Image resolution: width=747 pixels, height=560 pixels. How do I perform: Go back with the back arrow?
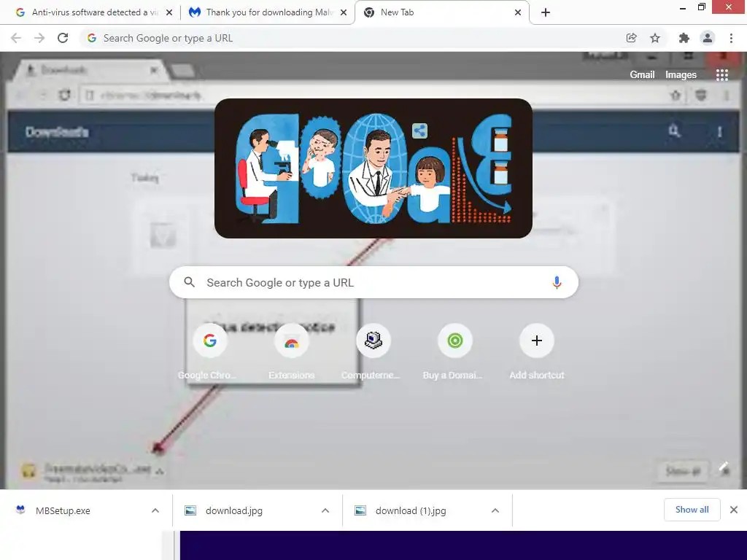pyautogui.click(x=16, y=38)
